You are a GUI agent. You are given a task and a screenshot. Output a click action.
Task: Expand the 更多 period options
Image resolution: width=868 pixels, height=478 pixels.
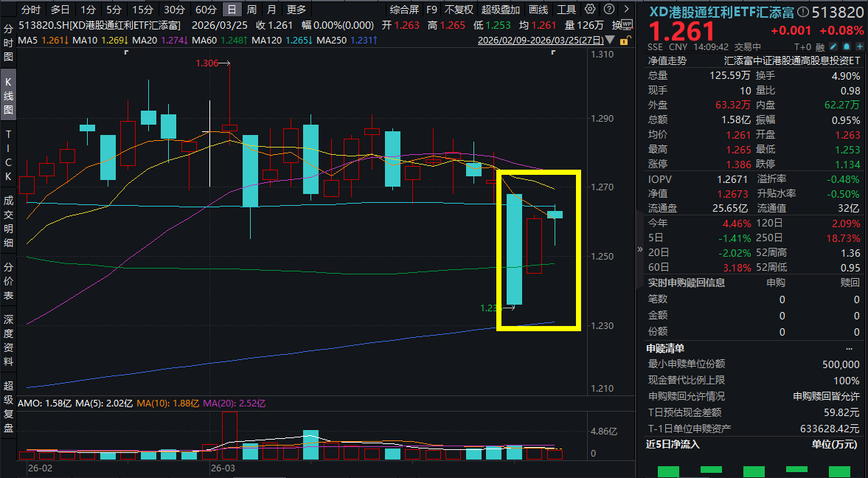tap(296, 10)
